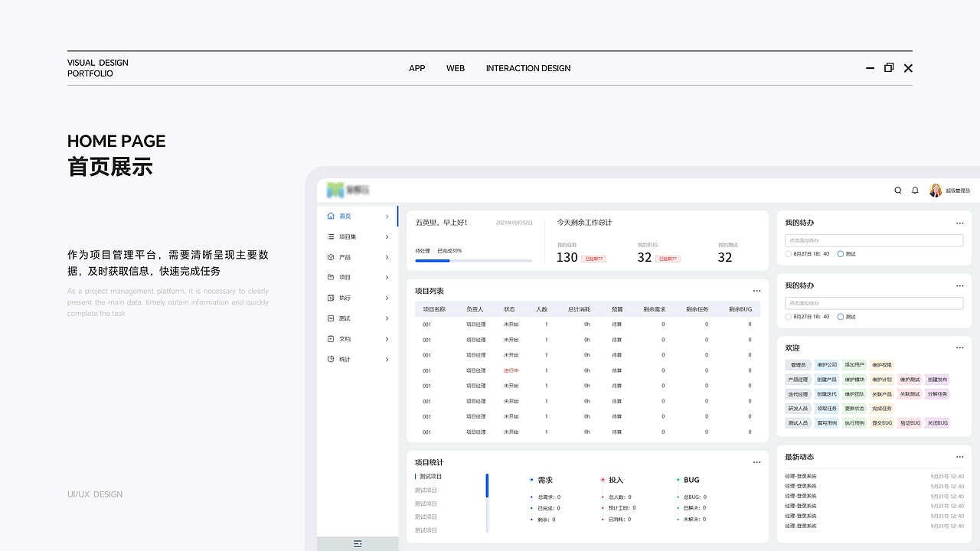Image resolution: width=980 pixels, height=551 pixels.
Task: Click the 提交BUG tag in 欢迎
Action: 882,423
